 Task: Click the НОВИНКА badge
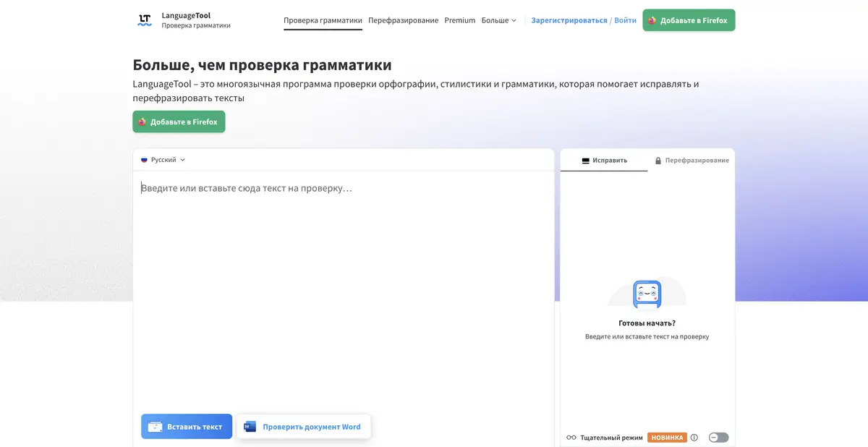click(x=667, y=438)
